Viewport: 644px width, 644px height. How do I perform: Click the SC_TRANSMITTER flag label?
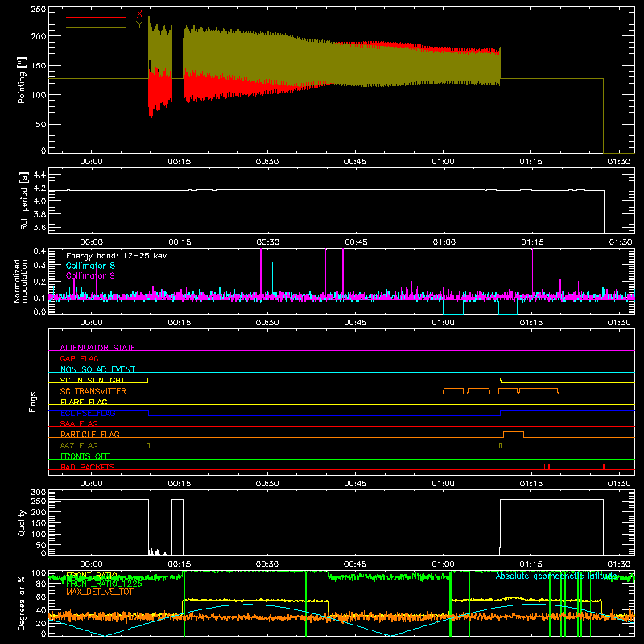pyautogui.click(x=93, y=391)
